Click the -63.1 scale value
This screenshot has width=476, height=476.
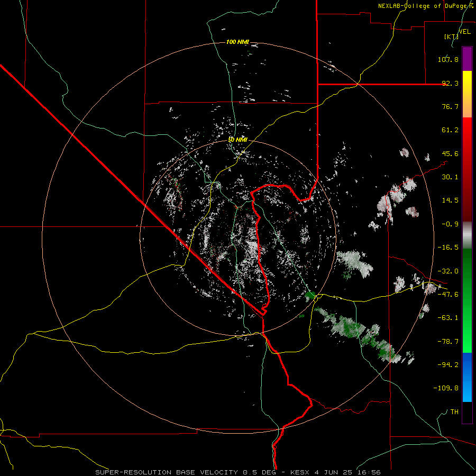point(448,318)
